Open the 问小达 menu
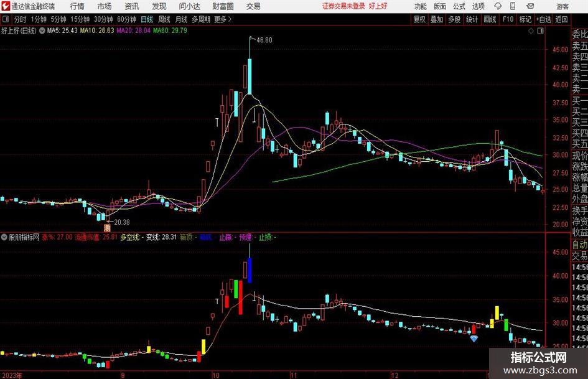This screenshot has height=379, width=588. (x=189, y=6)
